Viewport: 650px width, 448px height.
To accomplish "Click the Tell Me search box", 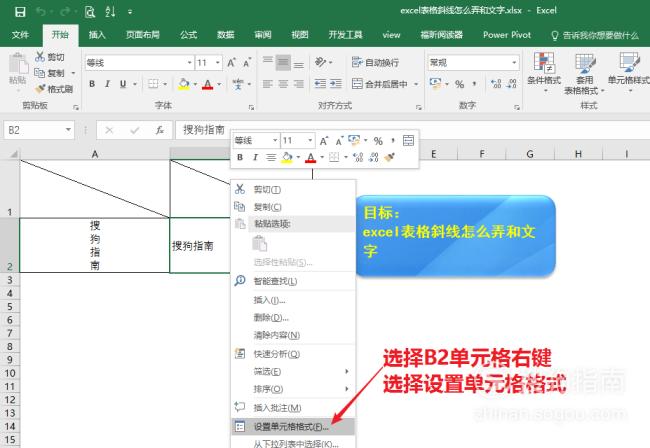I will [595, 36].
